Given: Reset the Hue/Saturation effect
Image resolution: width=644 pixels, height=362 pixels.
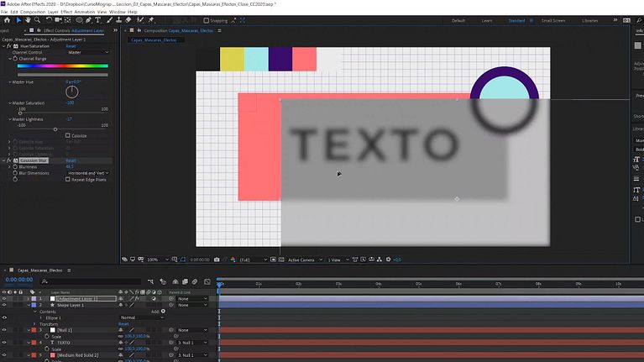Looking at the screenshot, I should 71,46.
